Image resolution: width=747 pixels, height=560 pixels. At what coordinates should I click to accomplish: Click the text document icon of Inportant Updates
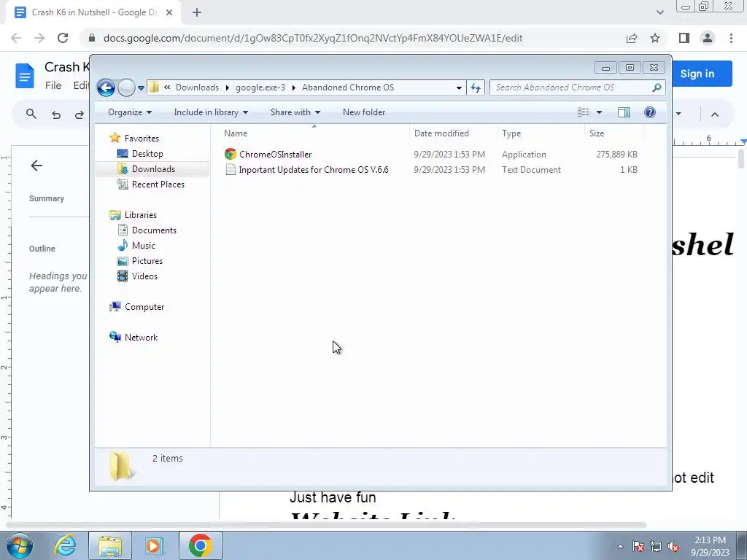[x=231, y=169]
